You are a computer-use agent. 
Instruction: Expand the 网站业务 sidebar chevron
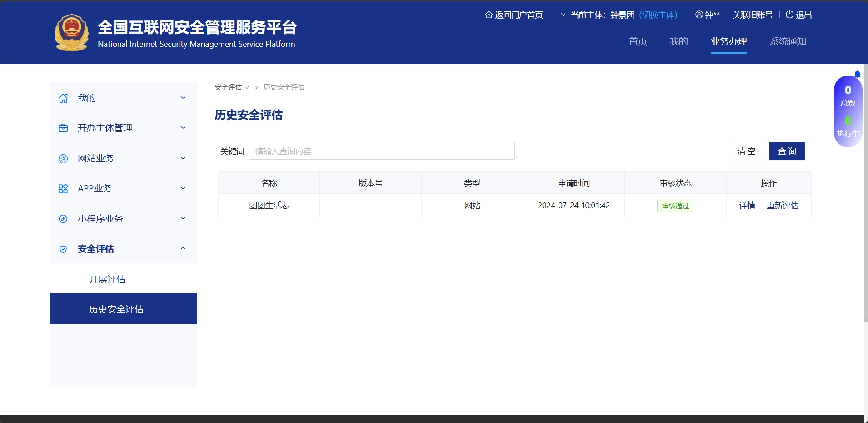coord(183,158)
